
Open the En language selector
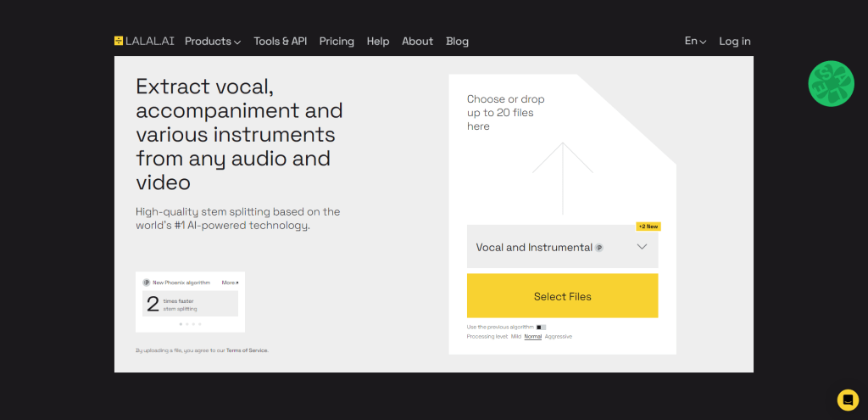click(695, 41)
